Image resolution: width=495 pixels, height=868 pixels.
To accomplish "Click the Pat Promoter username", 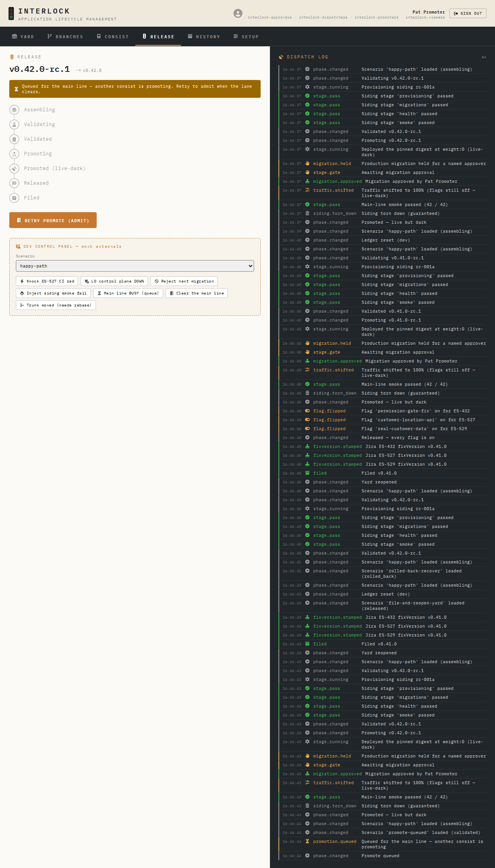I will [x=429, y=12].
